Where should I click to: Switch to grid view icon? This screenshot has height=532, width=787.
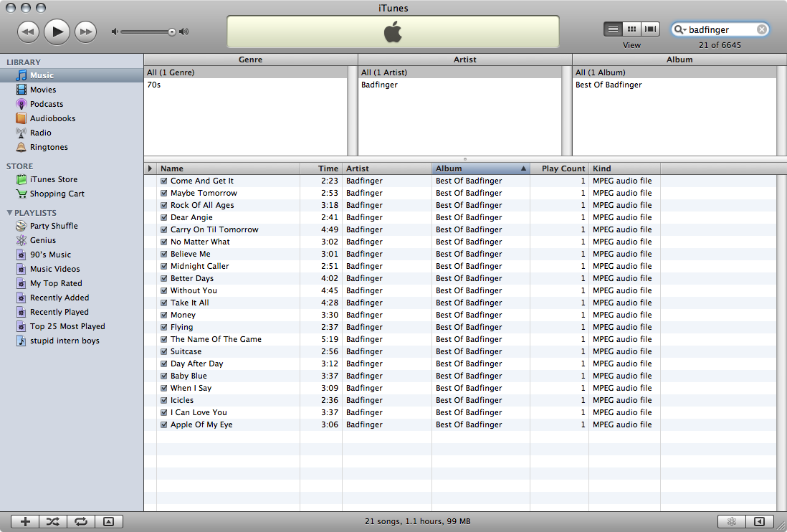pos(632,29)
